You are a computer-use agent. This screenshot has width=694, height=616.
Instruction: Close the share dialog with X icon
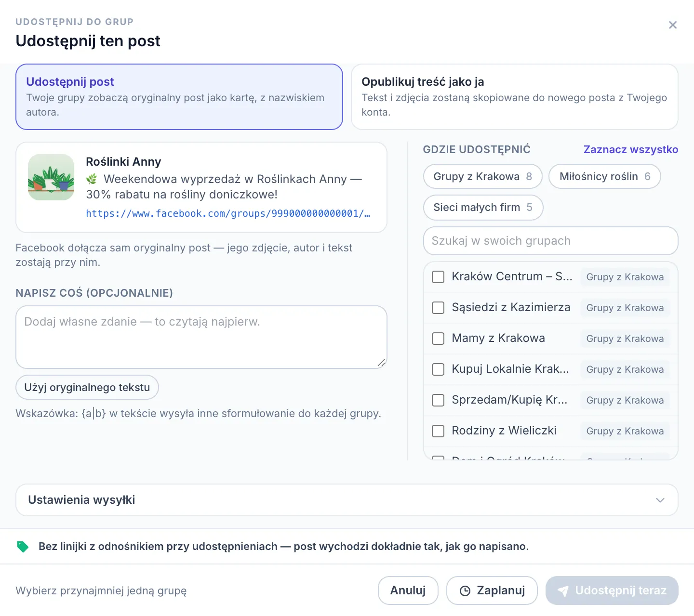tap(673, 25)
